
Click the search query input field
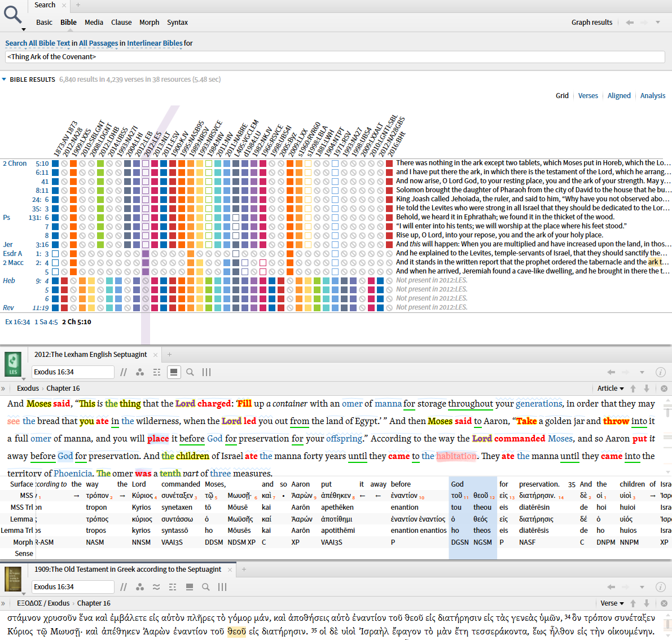point(335,56)
